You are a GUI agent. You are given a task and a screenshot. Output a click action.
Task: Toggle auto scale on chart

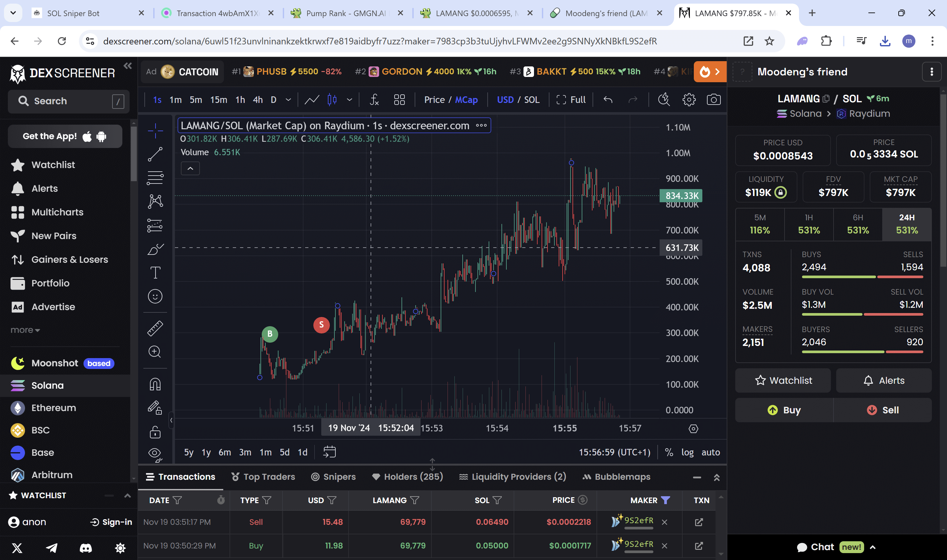coord(711,452)
